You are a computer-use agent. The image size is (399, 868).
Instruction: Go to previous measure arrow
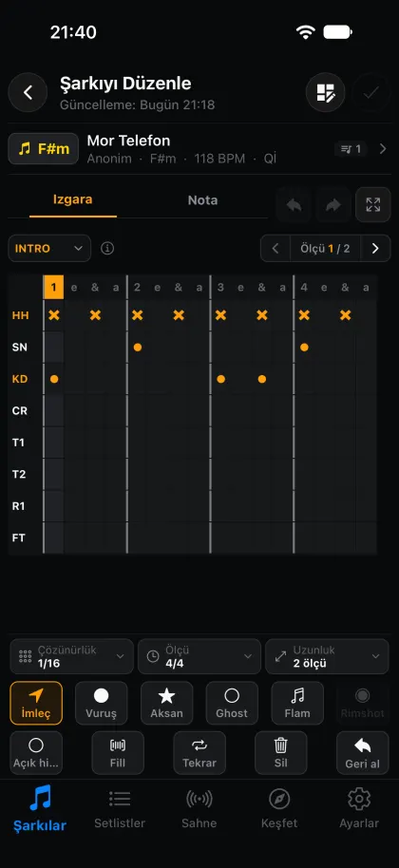point(275,248)
